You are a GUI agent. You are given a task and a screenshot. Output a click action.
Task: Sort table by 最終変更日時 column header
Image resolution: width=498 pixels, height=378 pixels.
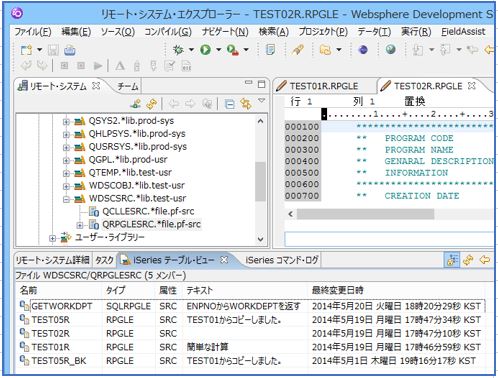[x=337, y=290]
